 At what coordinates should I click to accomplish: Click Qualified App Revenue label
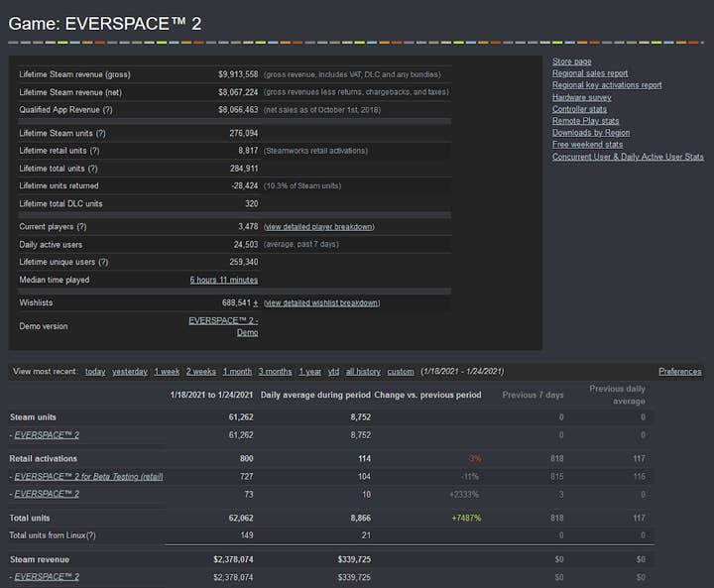65,110
